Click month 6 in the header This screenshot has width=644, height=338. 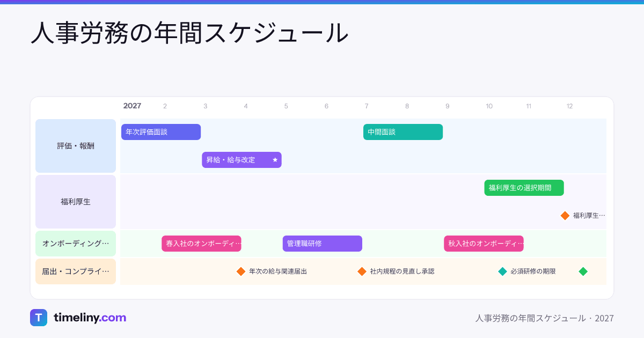[x=326, y=106]
